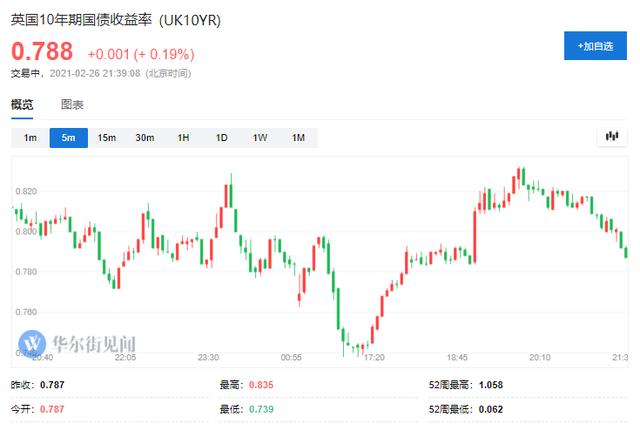640x437 pixels.
Task: Click the 0.820 y-axis label
Action: 26,191
